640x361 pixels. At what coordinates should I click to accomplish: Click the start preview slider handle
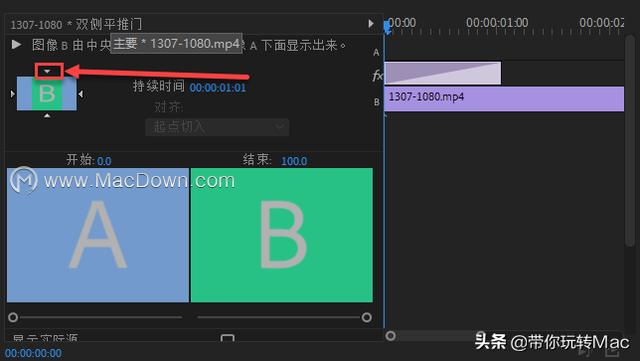(x=13, y=317)
